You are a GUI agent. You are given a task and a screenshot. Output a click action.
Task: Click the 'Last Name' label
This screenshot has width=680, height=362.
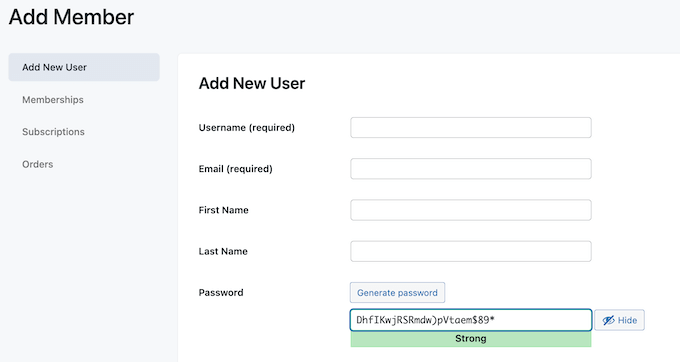tap(223, 251)
